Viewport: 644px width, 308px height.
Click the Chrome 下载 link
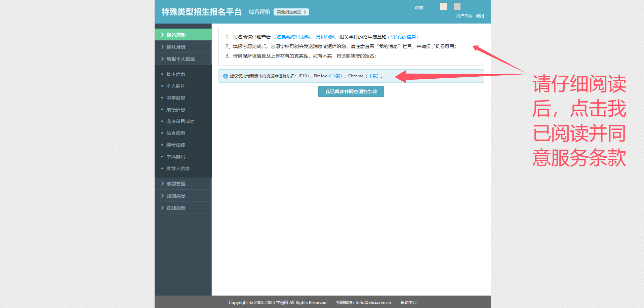coord(373,76)
